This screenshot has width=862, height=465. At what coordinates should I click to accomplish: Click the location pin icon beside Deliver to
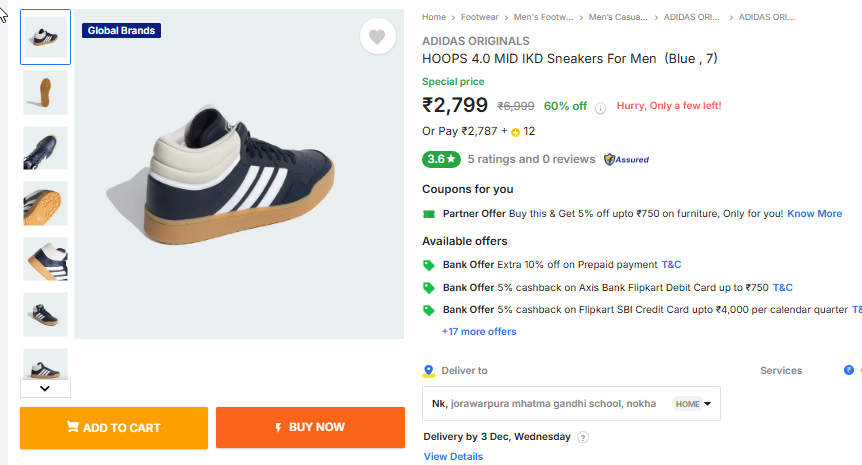(429, 370)
